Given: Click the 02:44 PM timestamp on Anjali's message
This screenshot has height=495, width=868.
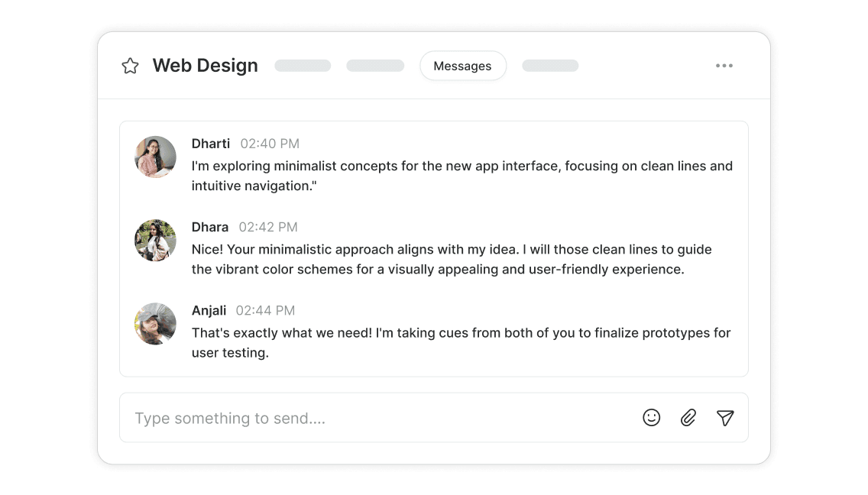Looking at the screenshot, I should (x=265, y=310).
